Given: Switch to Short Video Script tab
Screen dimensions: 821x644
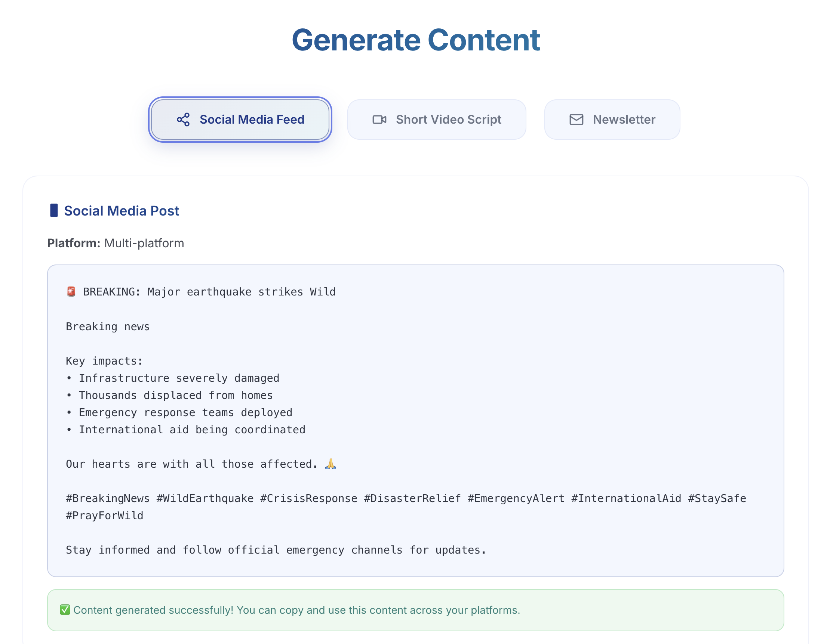Looking at the screenshot, I should coord(437,120).
